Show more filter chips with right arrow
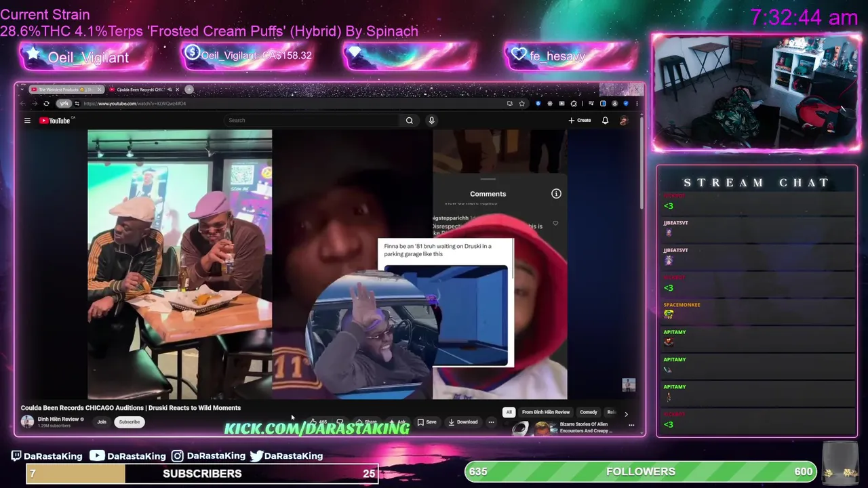 626,413
